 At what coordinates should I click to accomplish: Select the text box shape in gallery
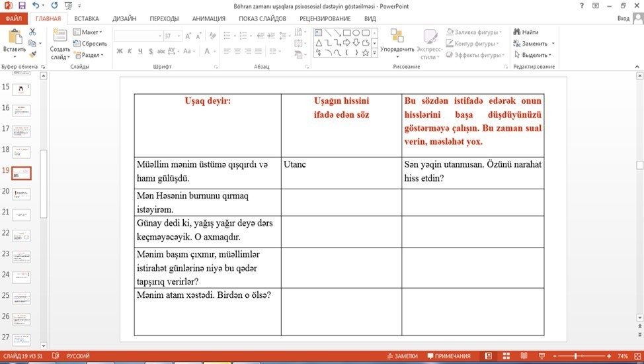coord(318,33)
